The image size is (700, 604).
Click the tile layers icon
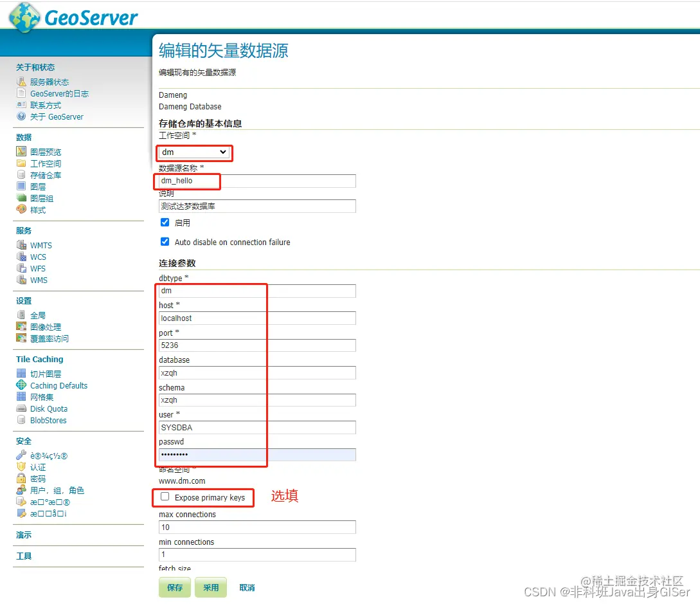[x=21, y=374]
